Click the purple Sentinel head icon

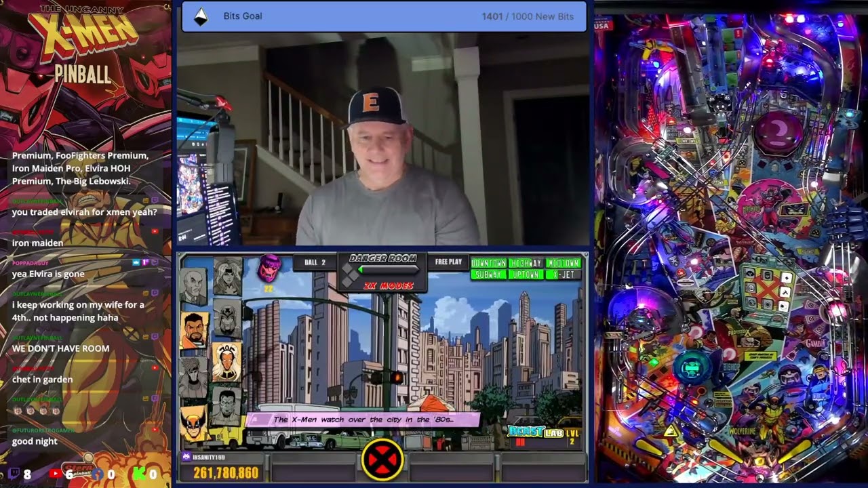tap(269, 269)
